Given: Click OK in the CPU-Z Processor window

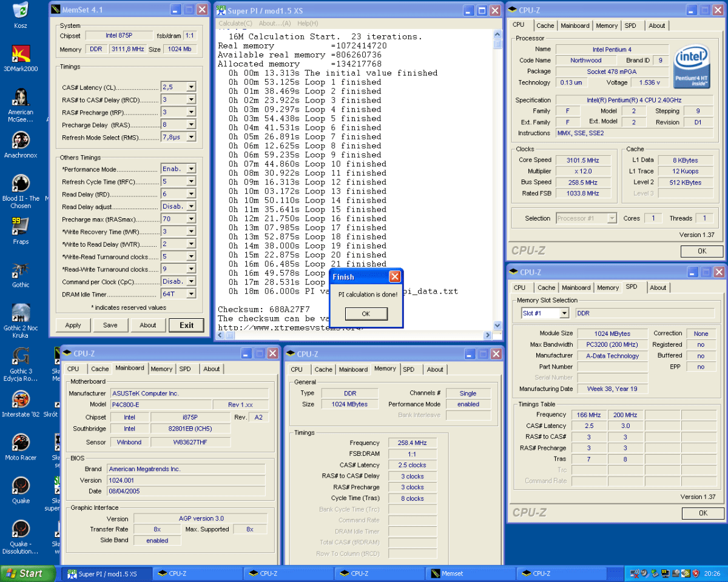Looking at the screenshot, I should coord(702,251).
